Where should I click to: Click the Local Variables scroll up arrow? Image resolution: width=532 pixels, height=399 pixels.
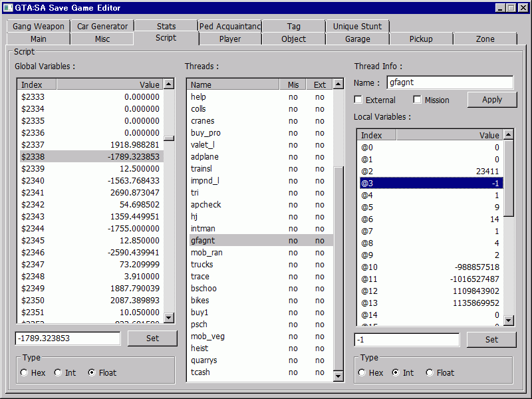click(508, 135)
